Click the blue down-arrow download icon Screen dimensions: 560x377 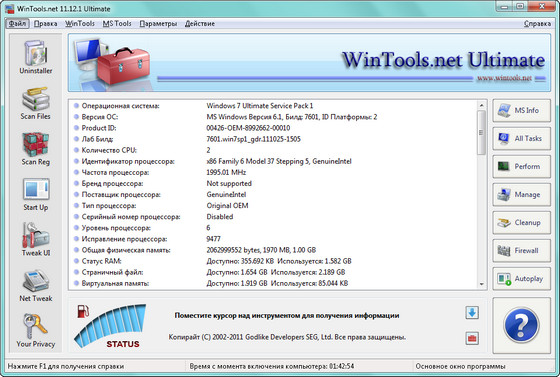[x=472, y=313]
